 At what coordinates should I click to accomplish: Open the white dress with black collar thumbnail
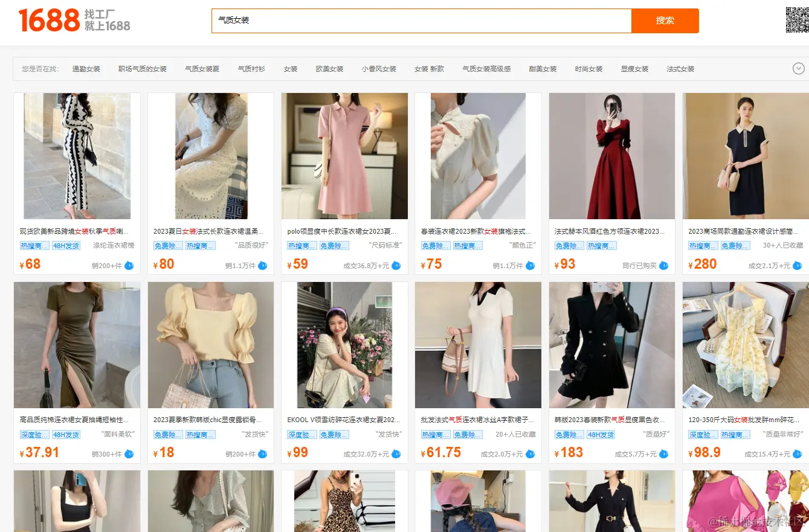click(x=478, y=345)
